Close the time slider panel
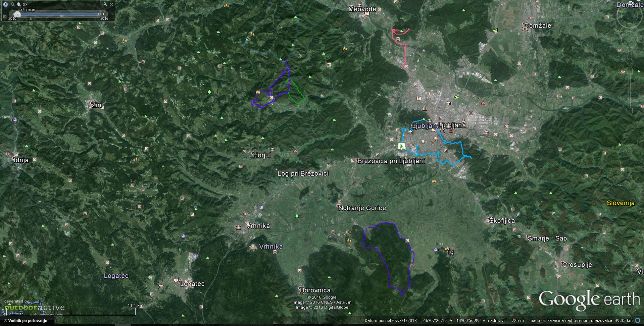Screen dimensions: 644x326 pyautogui.click(x=112, y=4)
